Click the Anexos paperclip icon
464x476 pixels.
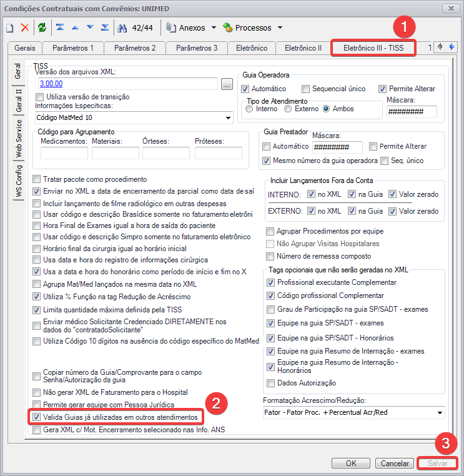click(x=171, y=27)
